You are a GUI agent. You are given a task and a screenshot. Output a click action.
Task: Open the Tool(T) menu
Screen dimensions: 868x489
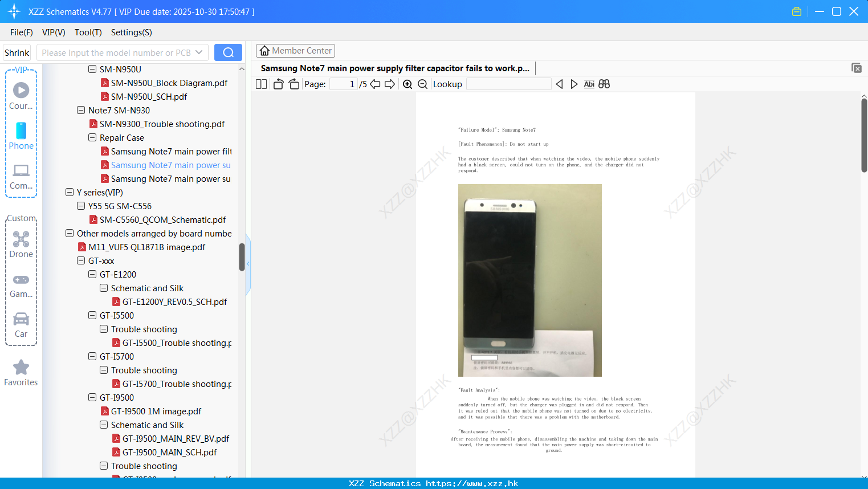point(88,32)
